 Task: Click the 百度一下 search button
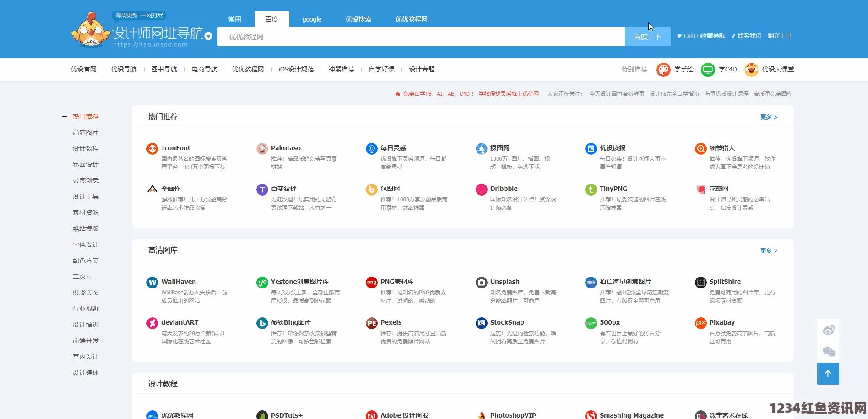[647, 37]
